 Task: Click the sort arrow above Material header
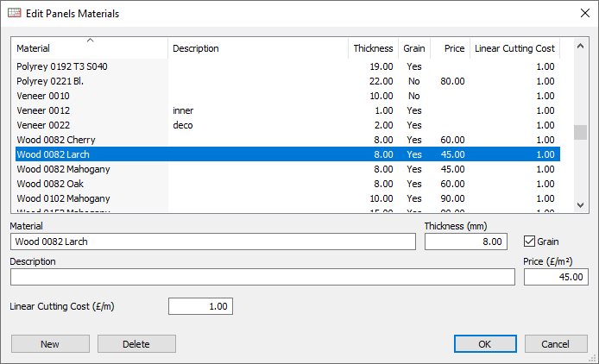(x=90, y=40)
